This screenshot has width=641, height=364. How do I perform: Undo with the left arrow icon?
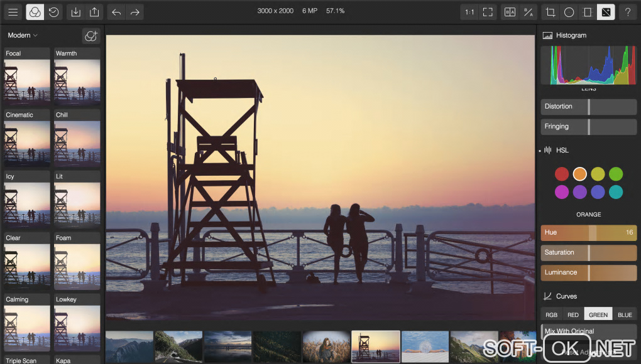pos(116,13)
